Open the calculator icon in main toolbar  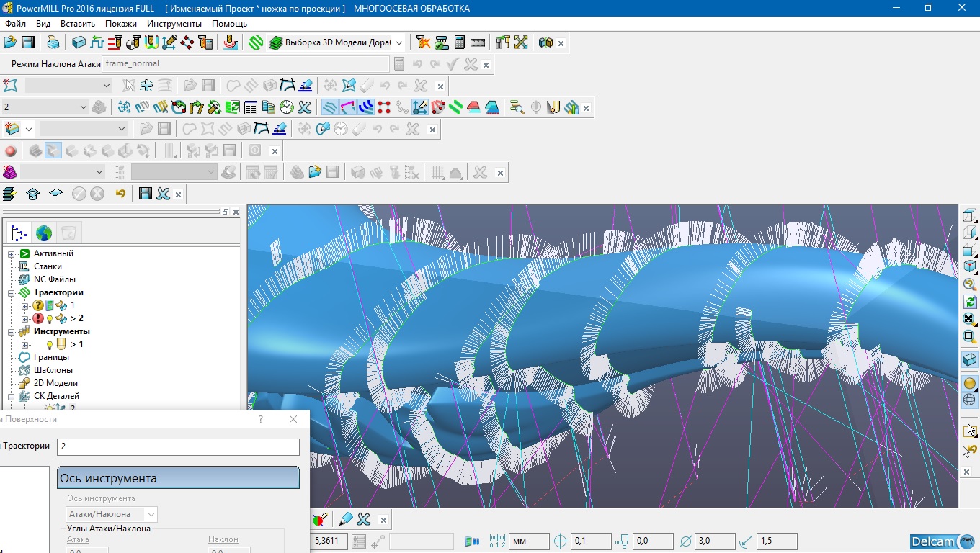pos(460,42)
